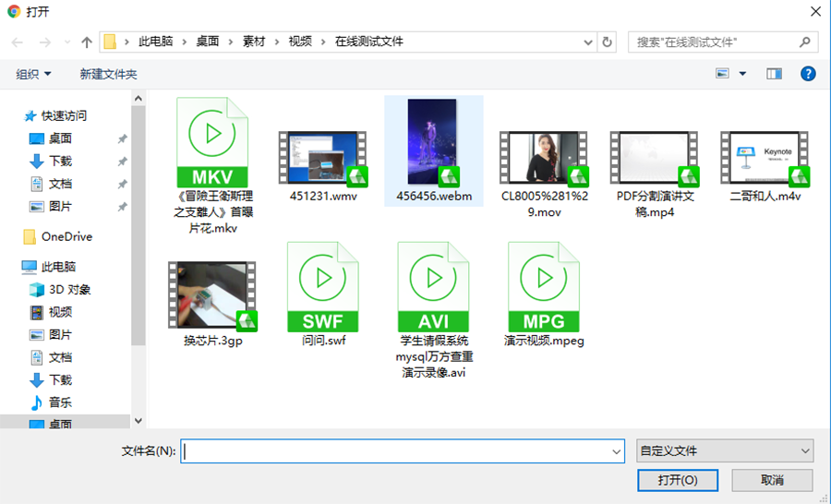The height and width of the screenshot is (504, 831).
Task: Change view mode icon
Action: point(722,74)
